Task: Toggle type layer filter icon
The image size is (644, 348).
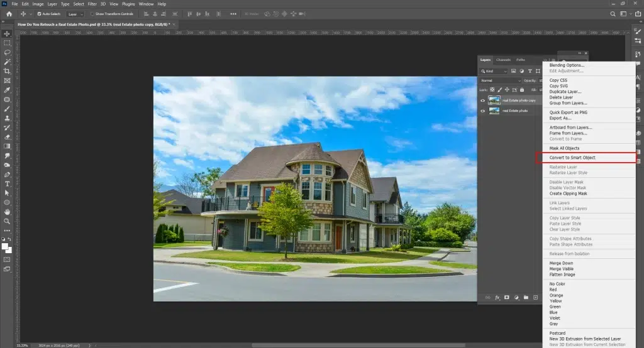Action: (x=530, y=71)
